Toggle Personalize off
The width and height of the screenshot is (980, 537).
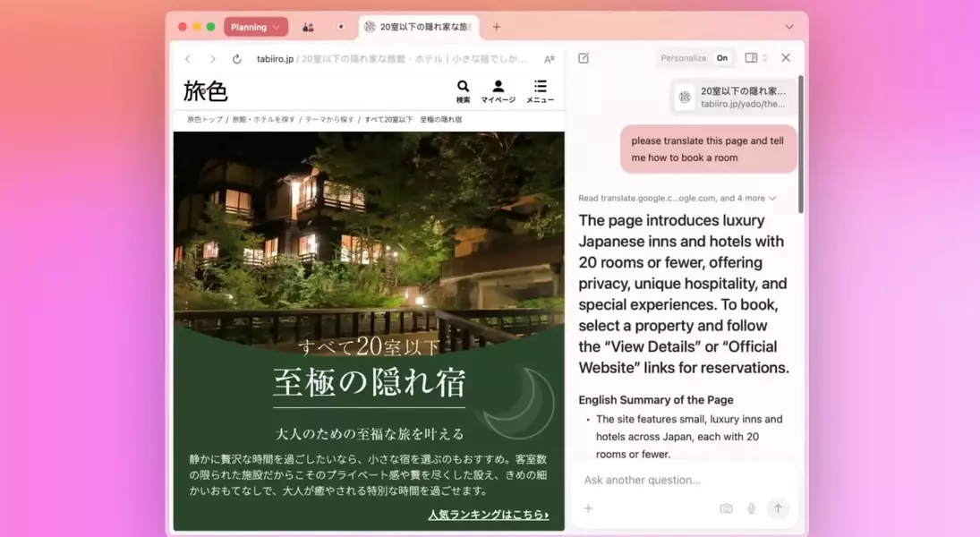tap(720, 57)
